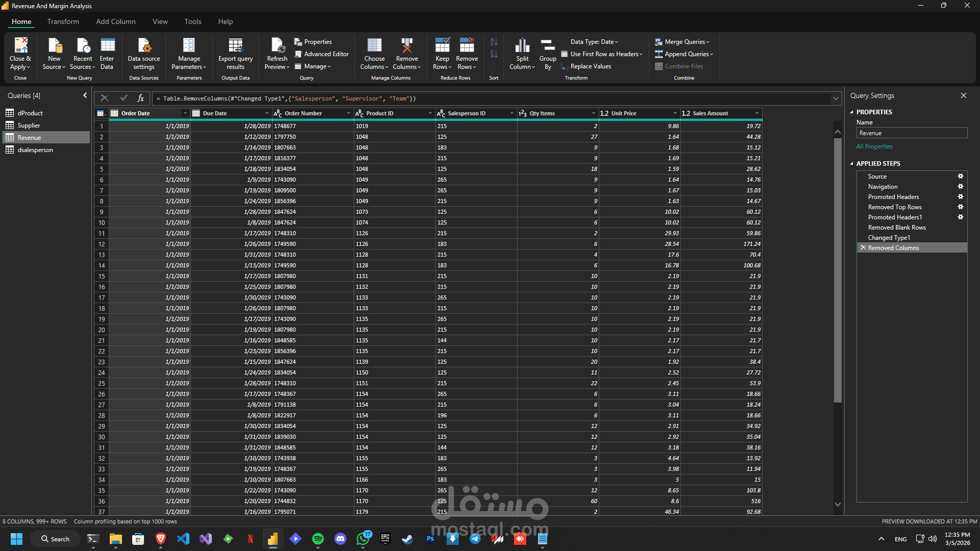Screen dimensions: 980x551
Task: Open Order Date column filter dropdown
Action: 185,113
